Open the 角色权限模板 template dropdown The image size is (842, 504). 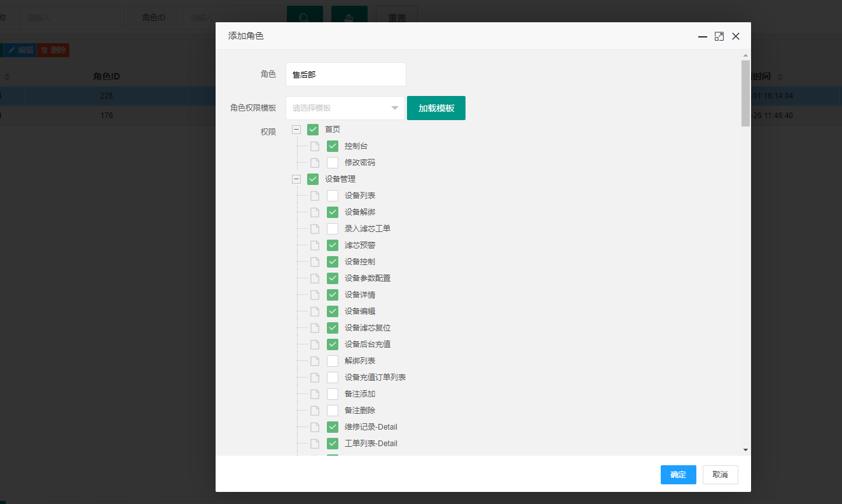click(x=345, y=108)
